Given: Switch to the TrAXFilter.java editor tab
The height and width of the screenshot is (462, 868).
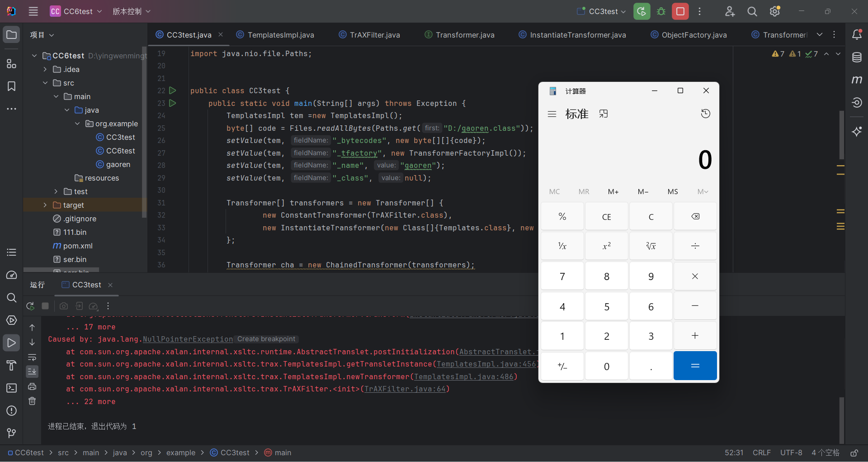Looking at the screenshot, I should coord(369,35).
